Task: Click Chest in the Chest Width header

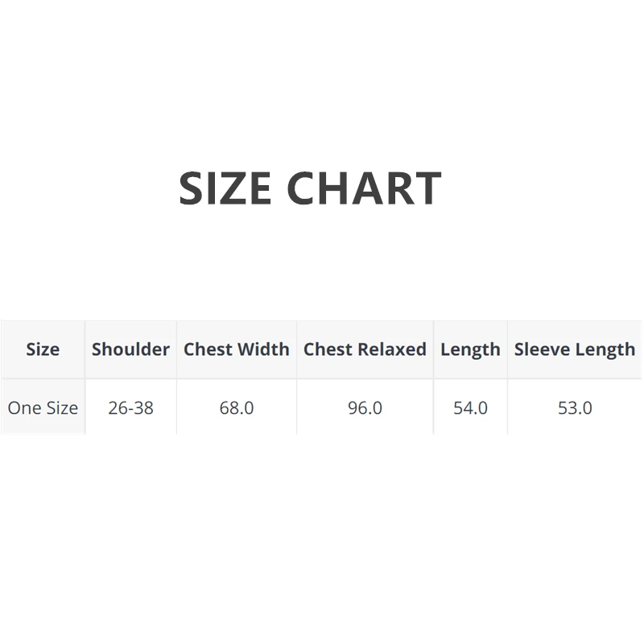Action: 208,349
